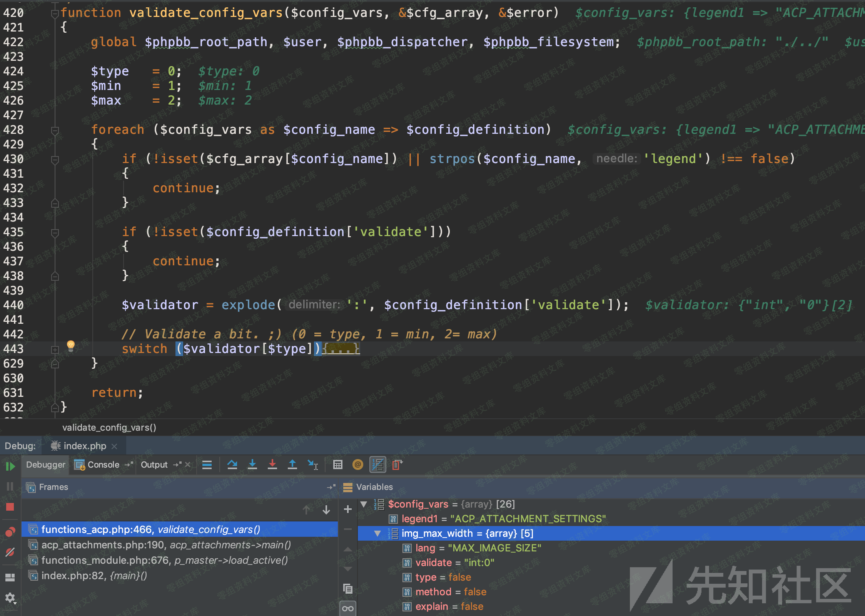Select the validate = "int:0" variable
The height and width of the screenshot is (616, 865).
point(611,563)
